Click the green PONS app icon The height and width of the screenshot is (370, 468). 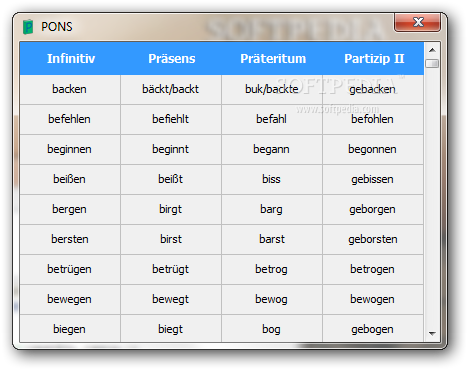point(28,27)
